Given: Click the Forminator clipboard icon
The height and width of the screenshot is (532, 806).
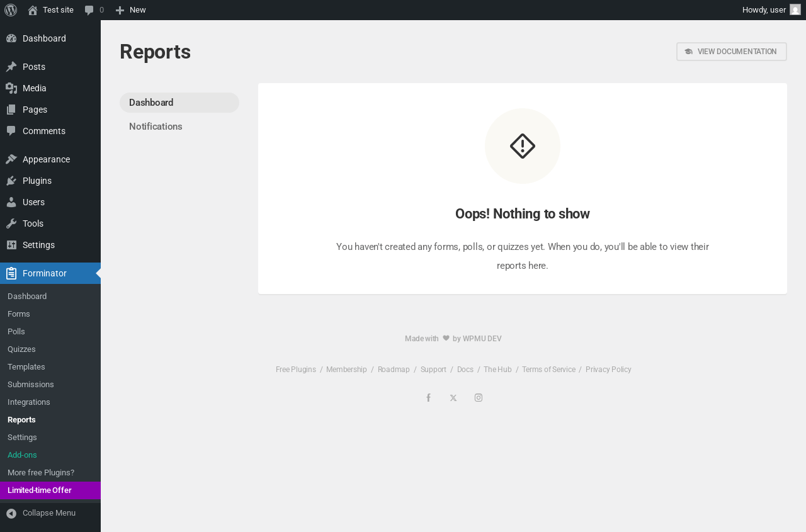Looking at the screenshot, I should pyautogui.click(x=11, y=273).
